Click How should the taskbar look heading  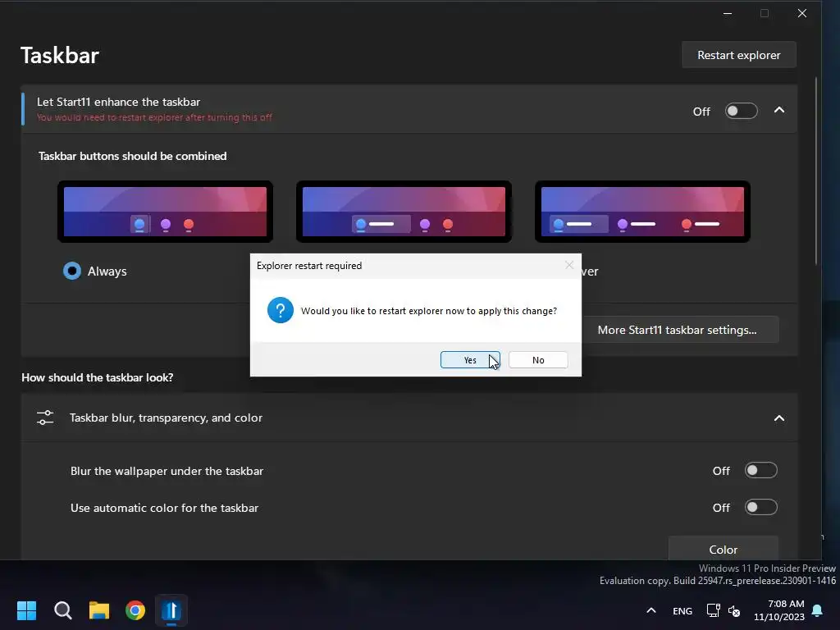click(x=97, y=377)
